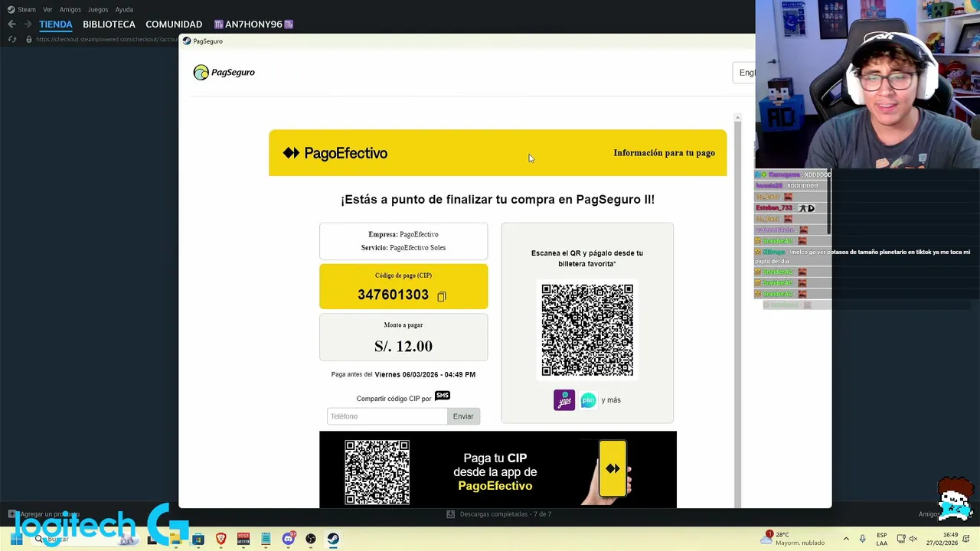Open the Notepad app from the taskbar

click(x=266, y=540)
